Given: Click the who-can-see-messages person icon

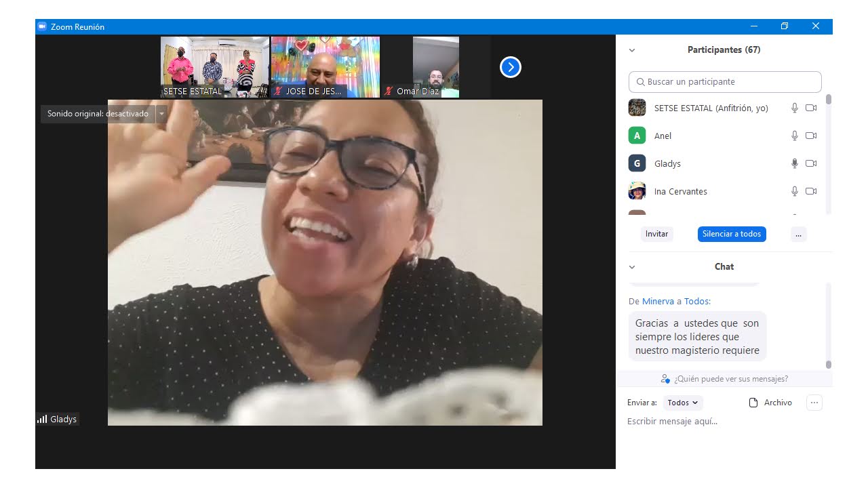Looking at the screenshot, I should pos(665,379).
